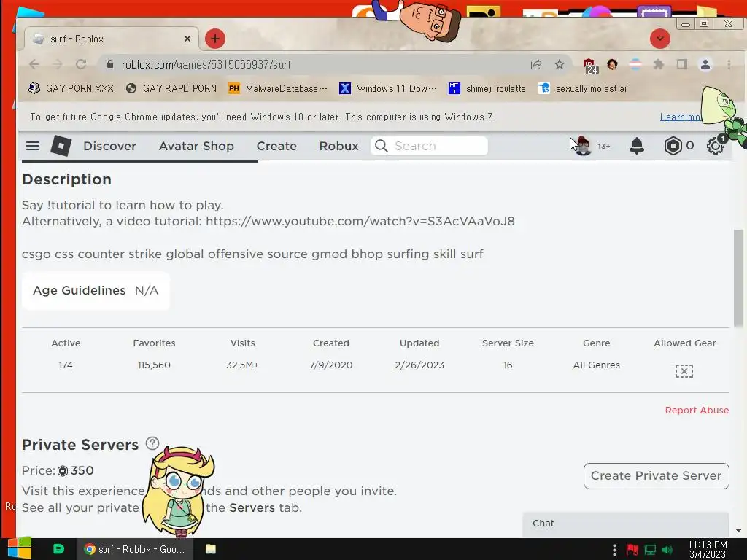Click the Create Private Server button

point(656,475)
